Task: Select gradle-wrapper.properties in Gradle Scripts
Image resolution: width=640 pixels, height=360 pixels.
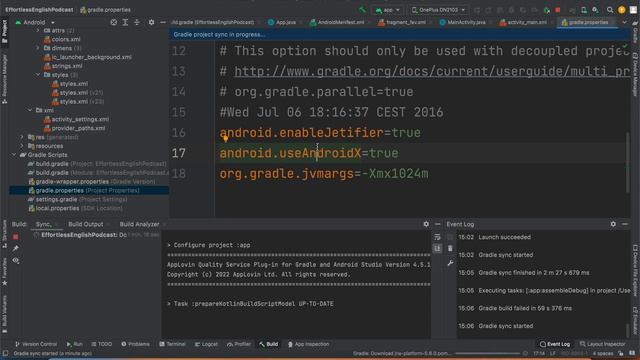Action: pyautogui.click(x=91, y=182)
